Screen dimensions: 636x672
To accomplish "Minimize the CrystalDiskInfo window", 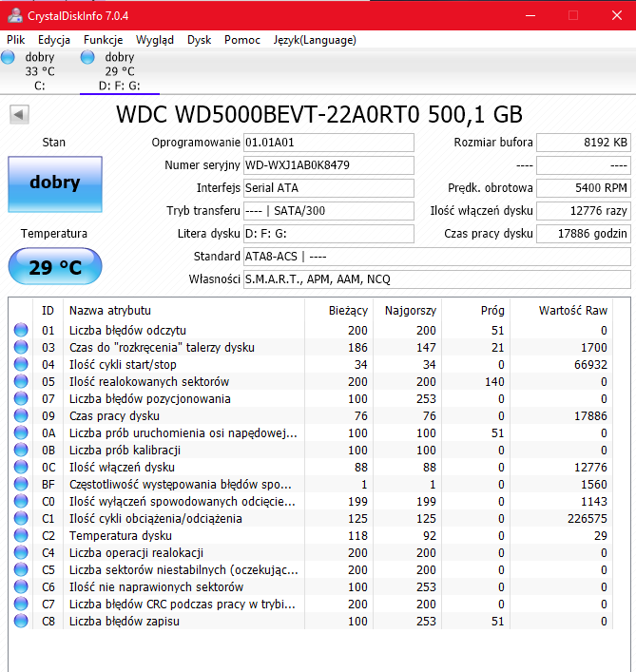I will [x=530, y=16].
